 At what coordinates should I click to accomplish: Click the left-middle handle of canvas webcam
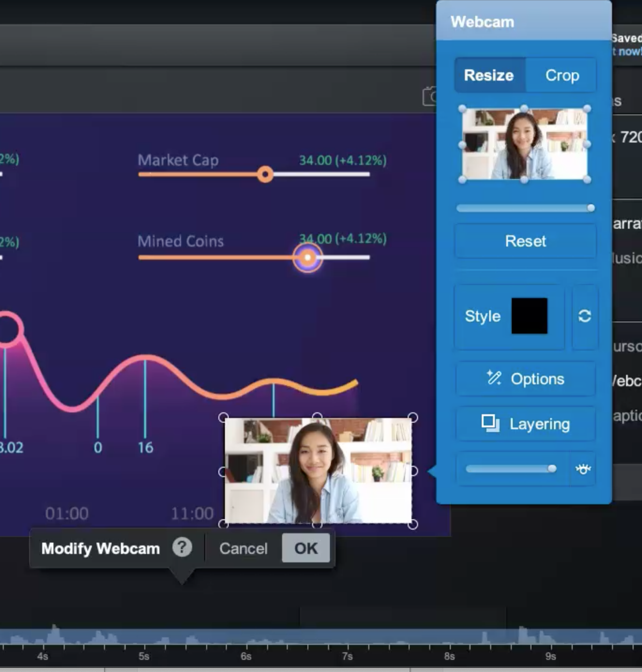point(223,471)
